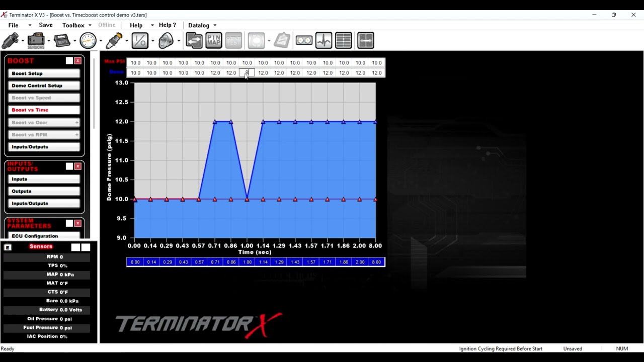Screen dimensions: 644x362
Task: Close the INPUTS/OUTPUTS panel with red X
Action: tap(77, 166)
